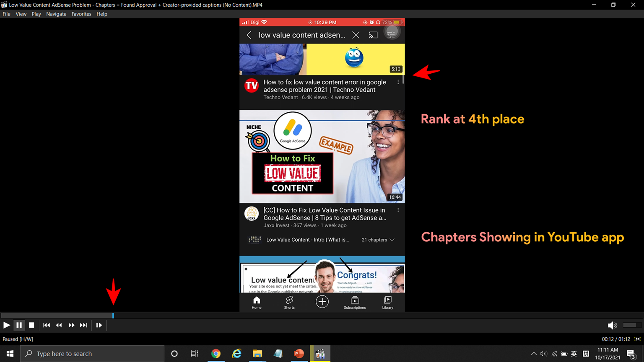This screenshot has height=362, width=644.
Task: Tap the Shorts tab
Action: (289, 303)
